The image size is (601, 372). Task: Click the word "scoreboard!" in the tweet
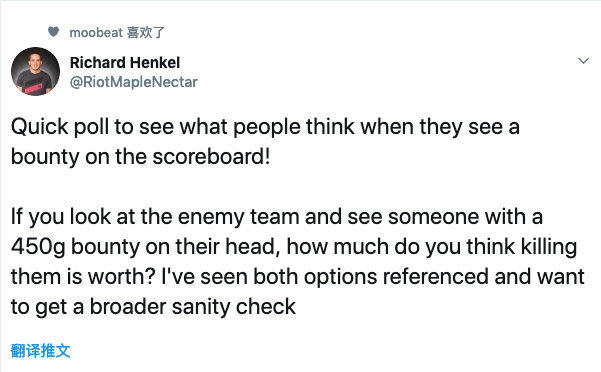tap(212, 157)
